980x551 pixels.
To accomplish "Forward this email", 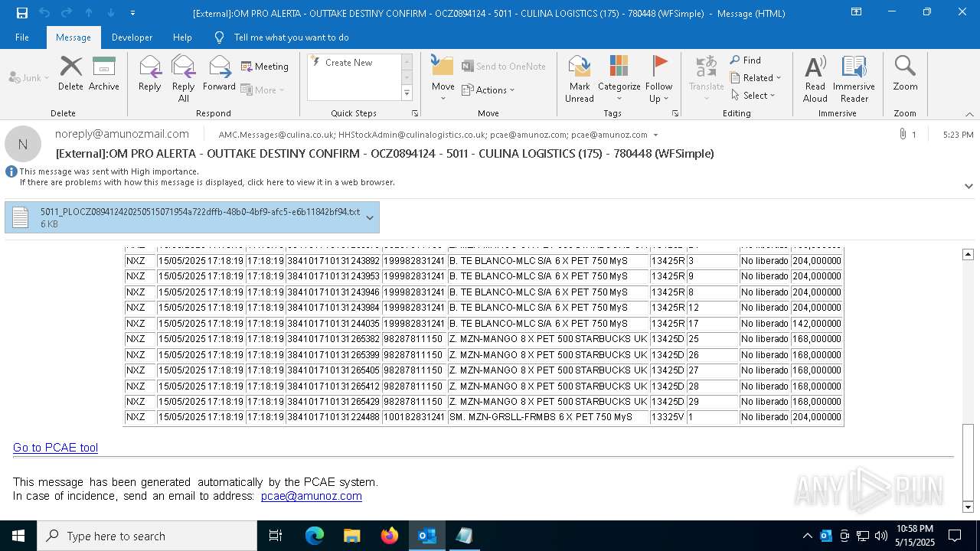I will pos(219,74).
